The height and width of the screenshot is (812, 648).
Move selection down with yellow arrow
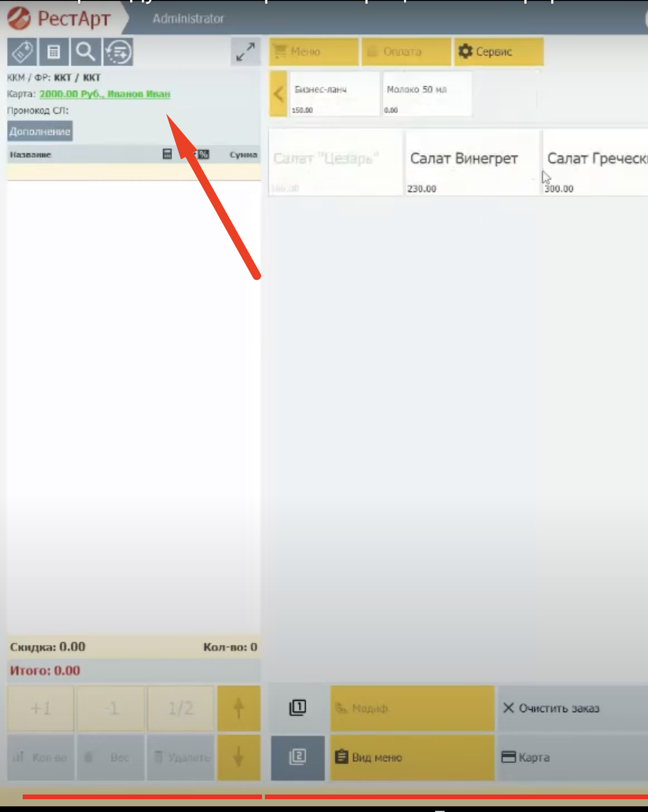tap(238, 757)
